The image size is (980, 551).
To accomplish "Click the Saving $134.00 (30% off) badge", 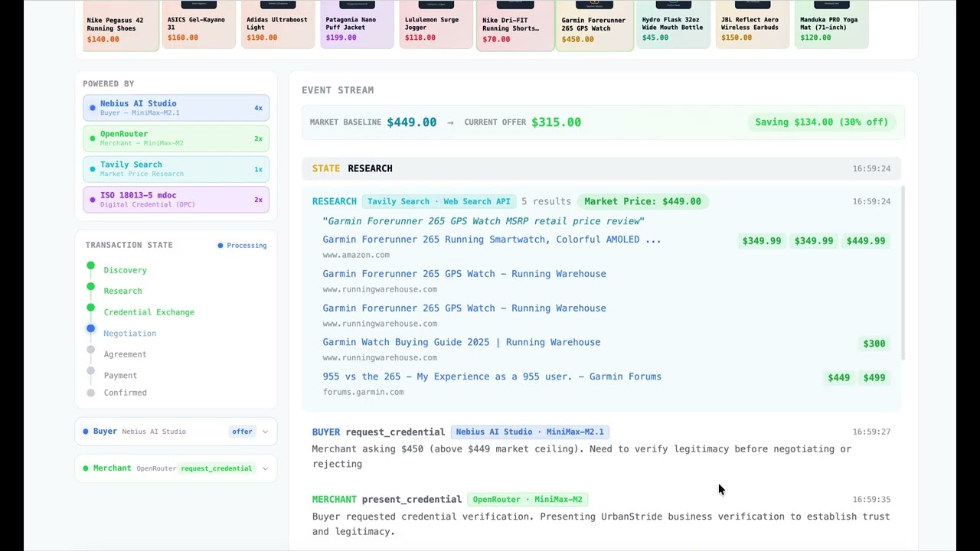I will point(822,122).
